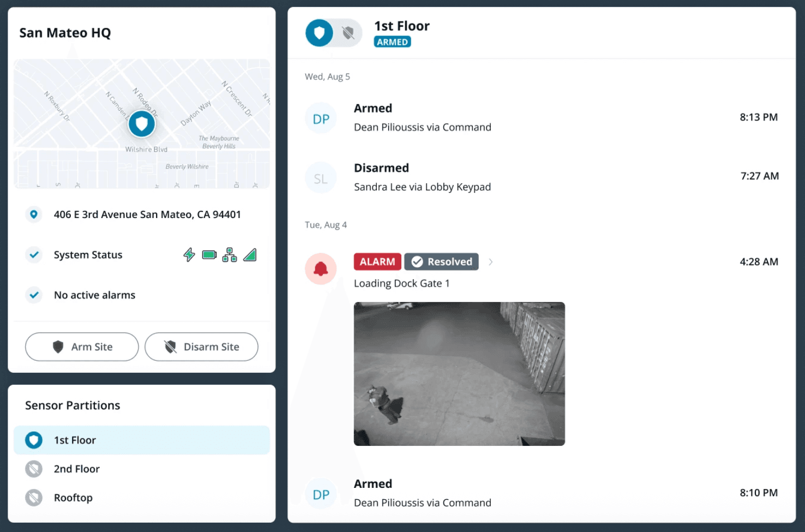This screenshot has height=532, width=805.
Task: Expand the alarm event details chevron
Action: point(491,262)
